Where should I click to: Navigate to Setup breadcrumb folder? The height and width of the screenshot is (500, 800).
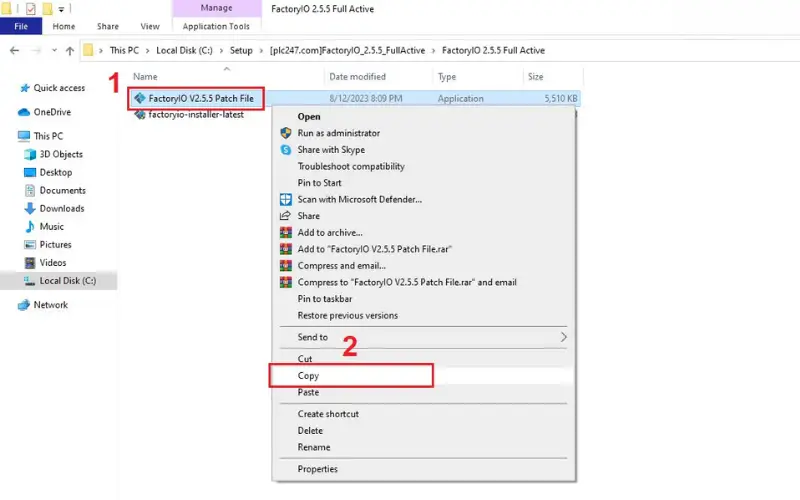241,51
